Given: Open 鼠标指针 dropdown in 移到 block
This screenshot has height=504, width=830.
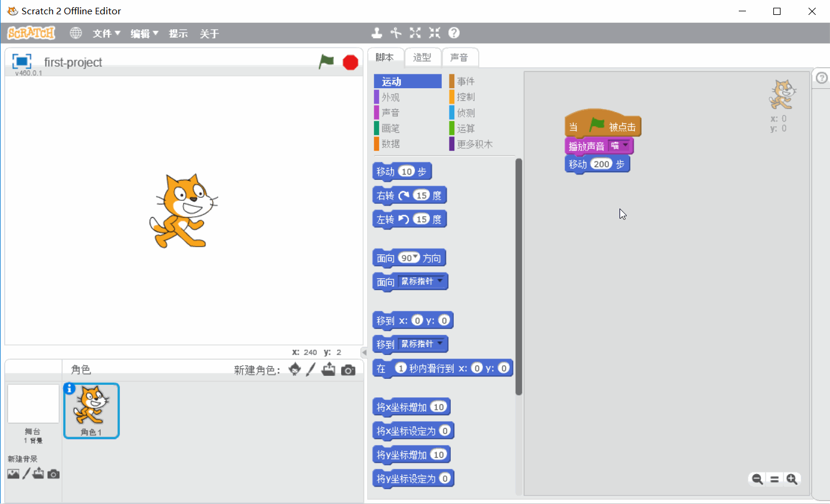Looking at the screenshot, I should point(440,343).
